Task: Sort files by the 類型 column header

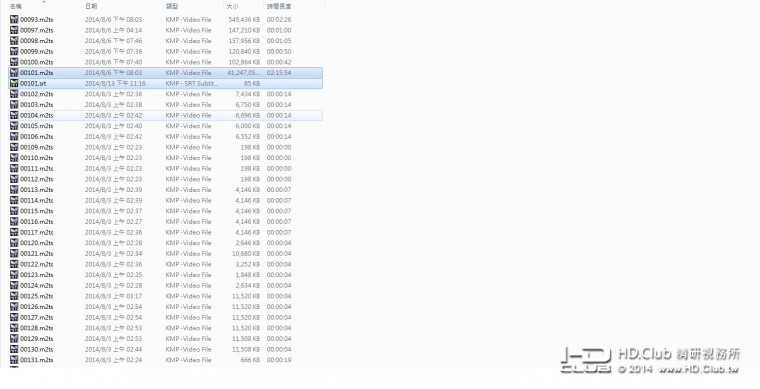Action: click(172, 6)
